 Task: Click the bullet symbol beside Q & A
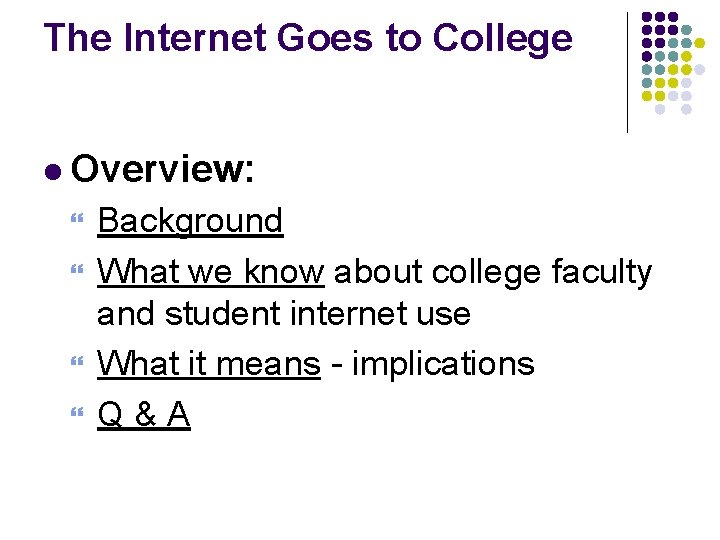[80, 415]
